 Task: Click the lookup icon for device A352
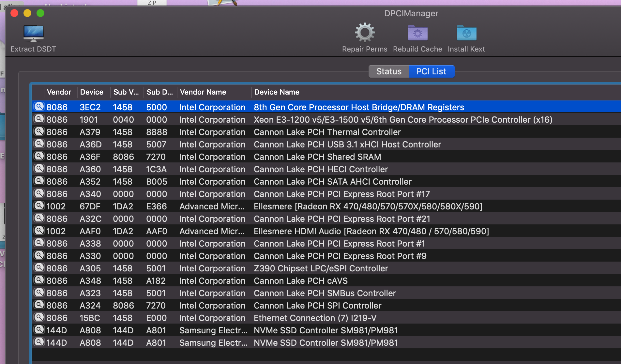pyautogui.click(x=39, y=181)
